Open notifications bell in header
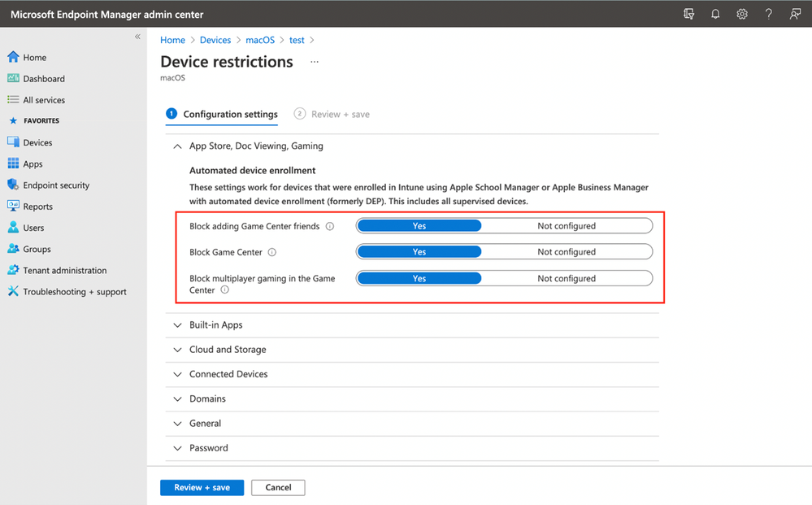The width and height of the screenshot is (812, 505). (x=715, y=14)
